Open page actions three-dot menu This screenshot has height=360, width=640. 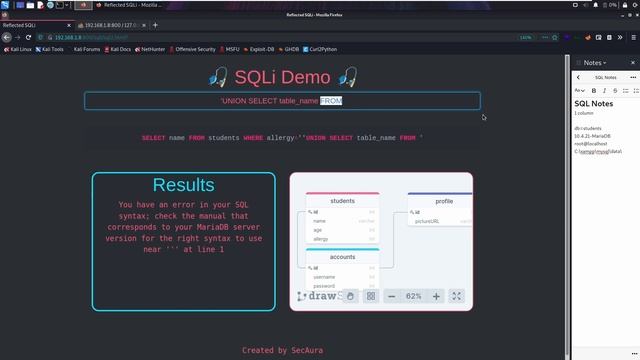pos(545,38)
